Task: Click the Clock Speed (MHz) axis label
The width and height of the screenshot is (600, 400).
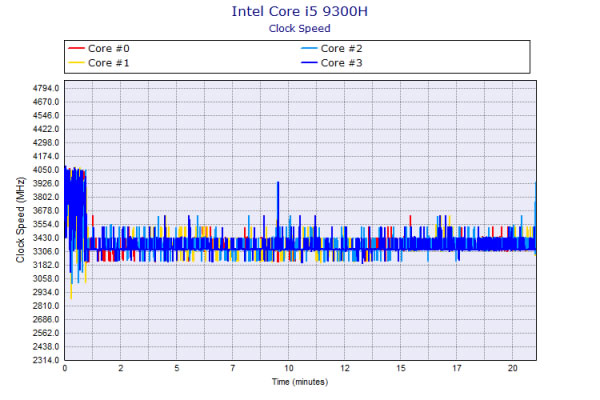Action: (20, 220)
